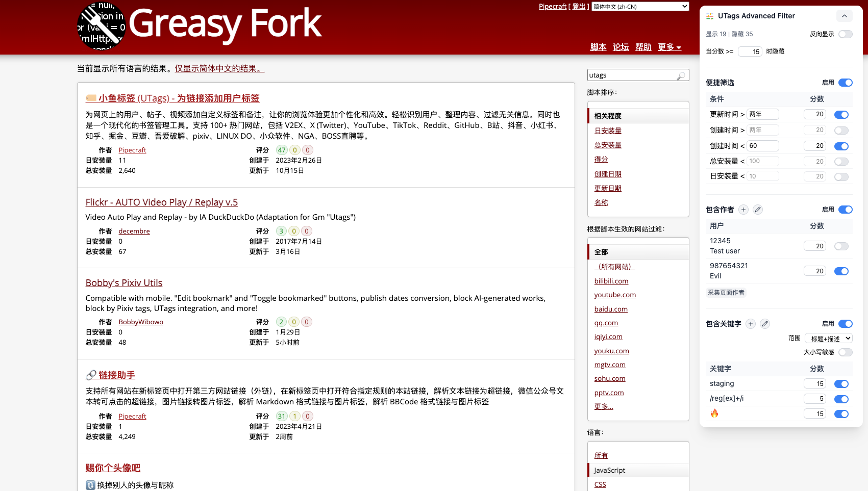The image size is (868, 491).
Task: Open the 更多 navigation menu
Action: point(669,47)
